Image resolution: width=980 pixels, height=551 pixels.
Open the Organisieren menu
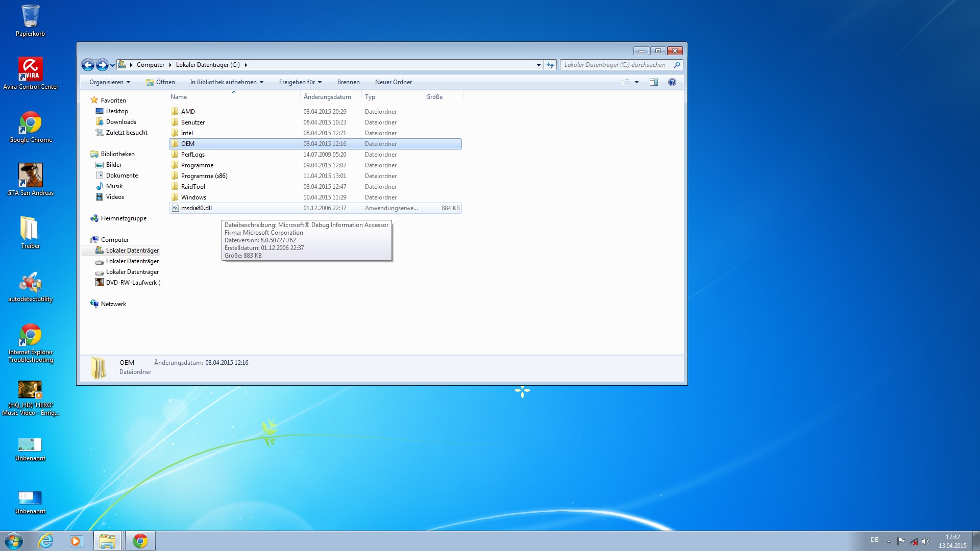110,82
